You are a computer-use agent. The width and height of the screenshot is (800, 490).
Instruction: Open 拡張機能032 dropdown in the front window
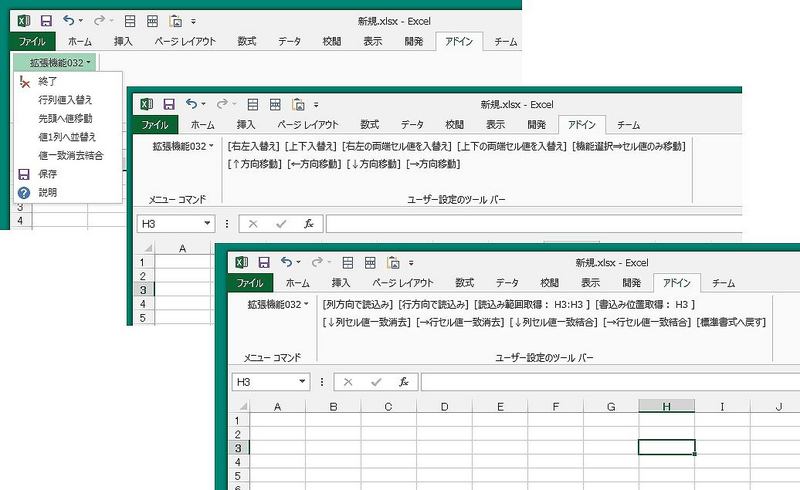tap(276, 304)
